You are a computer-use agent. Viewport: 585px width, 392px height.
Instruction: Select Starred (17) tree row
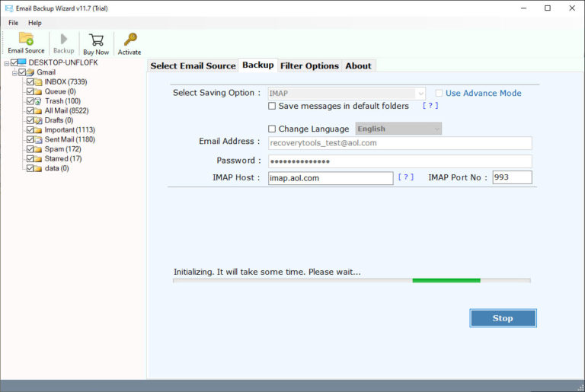coord(63,159)
